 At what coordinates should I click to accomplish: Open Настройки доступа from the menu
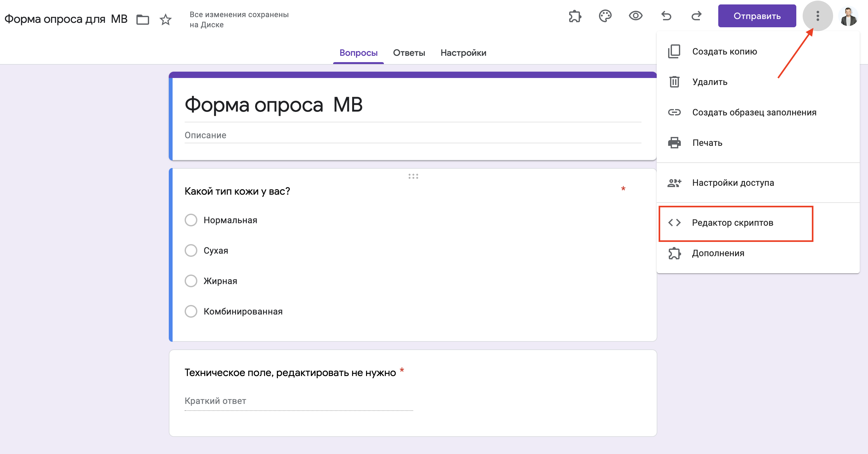click(758, 183)
